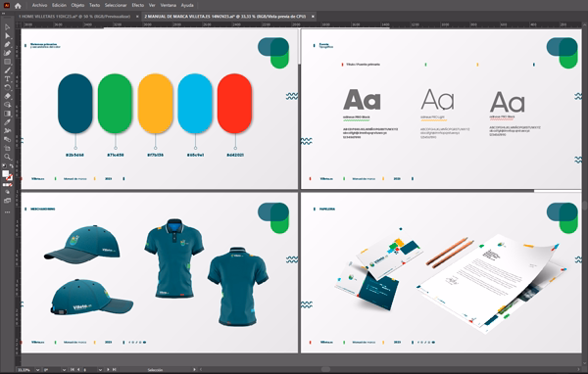Viewport: 588px width, 374px height.
Task: Pick the Eyedropper tool
Action: [x=8, y=122]
